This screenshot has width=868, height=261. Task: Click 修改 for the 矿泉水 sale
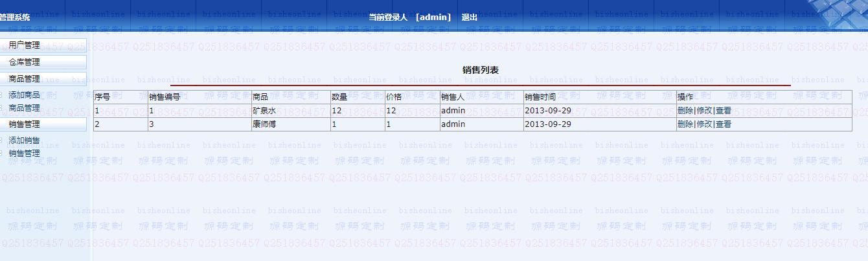(704, 111)
